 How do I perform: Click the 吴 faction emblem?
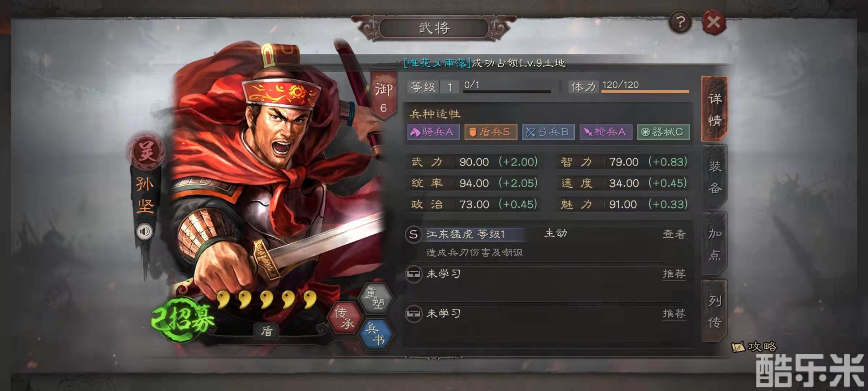(x=146, y=152)
